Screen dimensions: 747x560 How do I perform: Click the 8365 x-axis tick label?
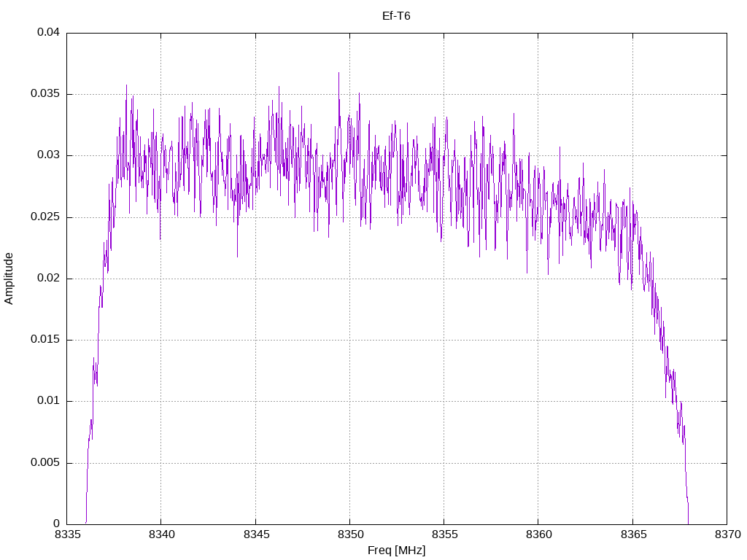(x=633, y=534)
